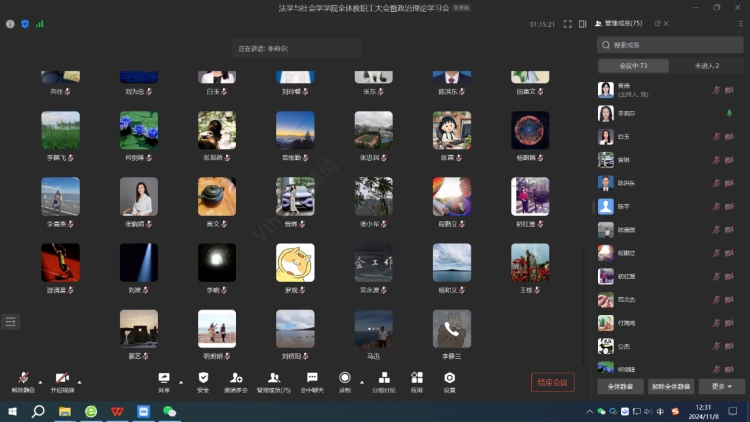Open 分组讨论 breakout rooms icon
750x422 pixels.
(382, 378)
